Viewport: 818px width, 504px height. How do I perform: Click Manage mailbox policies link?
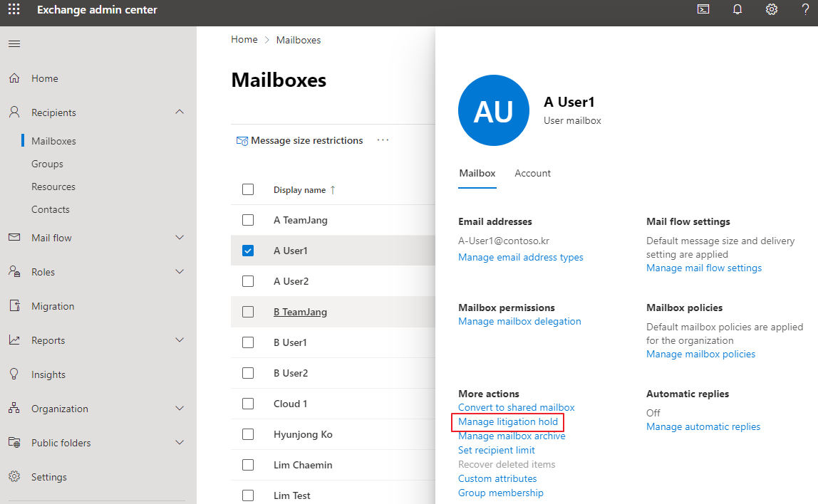(x=700, y=355)
